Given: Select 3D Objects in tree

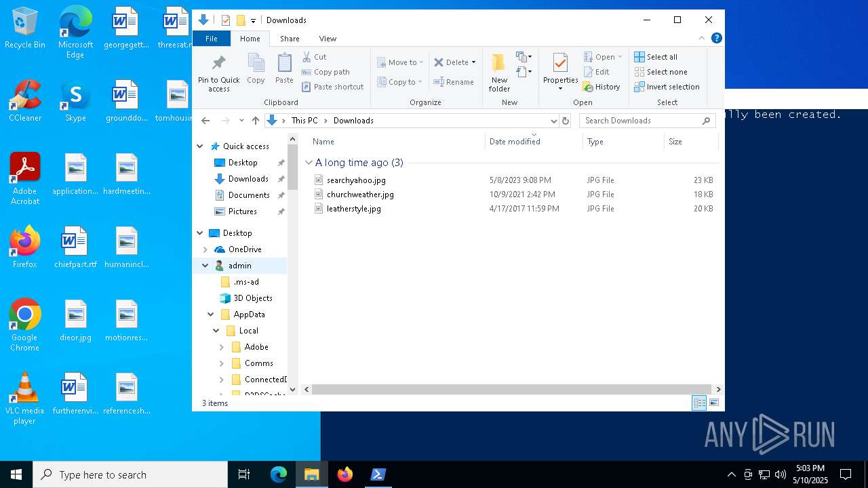Looking at the screenshot, I should tap(253, 298).
